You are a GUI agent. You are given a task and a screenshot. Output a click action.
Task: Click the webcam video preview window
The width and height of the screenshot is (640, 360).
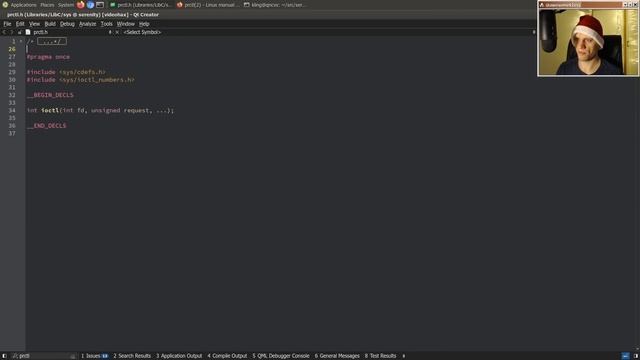tap(588, 42)
